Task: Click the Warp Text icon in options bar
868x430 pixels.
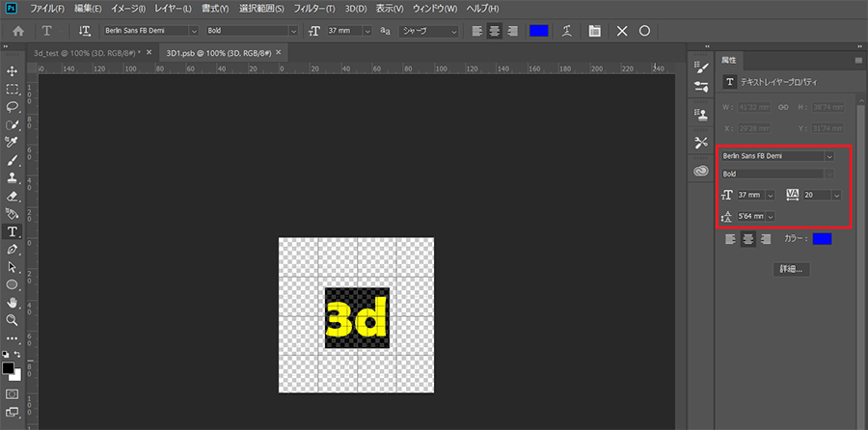Action: pos(569,31)
